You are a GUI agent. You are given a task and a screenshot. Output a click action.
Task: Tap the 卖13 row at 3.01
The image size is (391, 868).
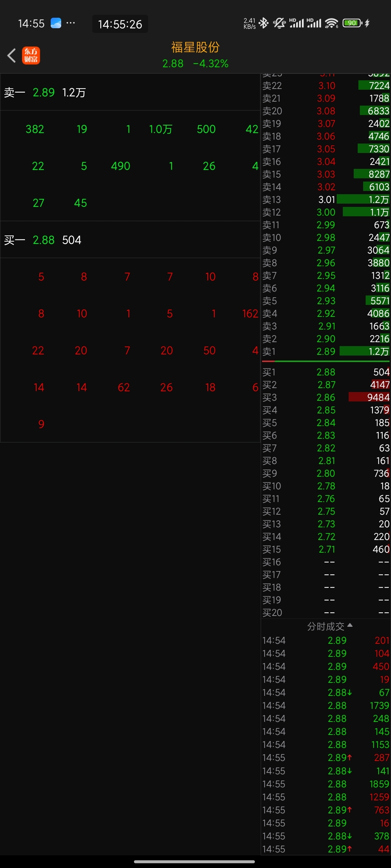pyautogui.click(x=326, y=200)
